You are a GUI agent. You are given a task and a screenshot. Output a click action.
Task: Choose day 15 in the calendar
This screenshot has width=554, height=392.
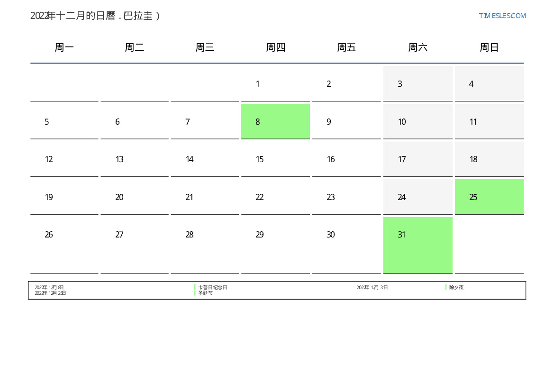(275, 159)
